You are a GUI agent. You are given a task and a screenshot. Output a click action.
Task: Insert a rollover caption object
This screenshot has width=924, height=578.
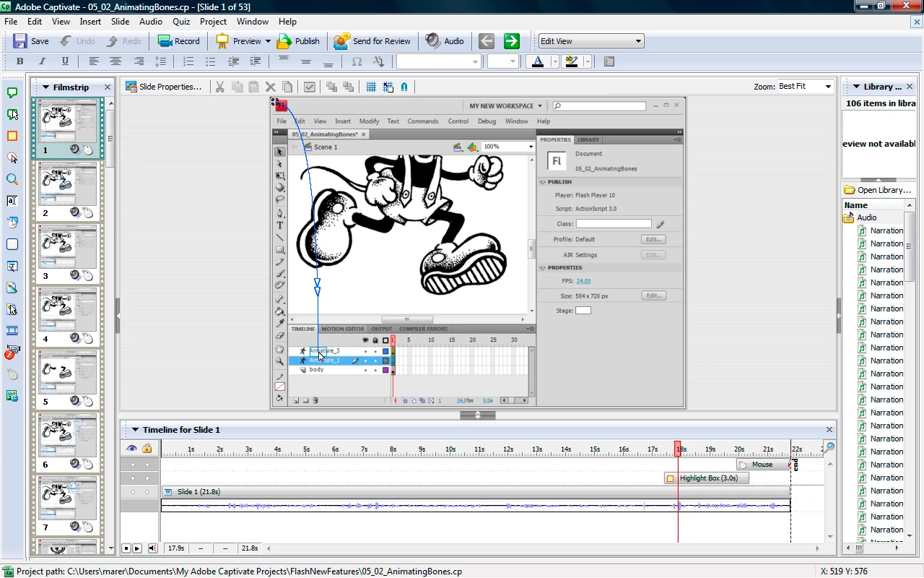tap(12, 114)
